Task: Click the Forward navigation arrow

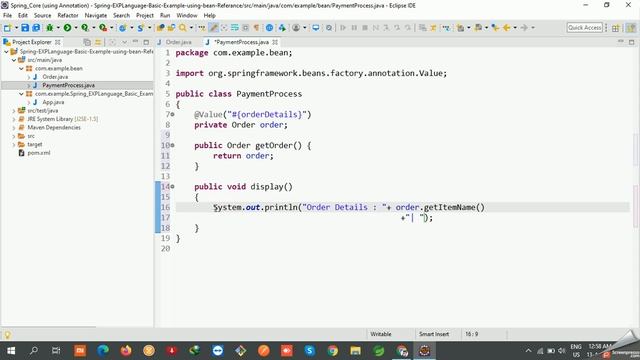Action: pos(524,28)
